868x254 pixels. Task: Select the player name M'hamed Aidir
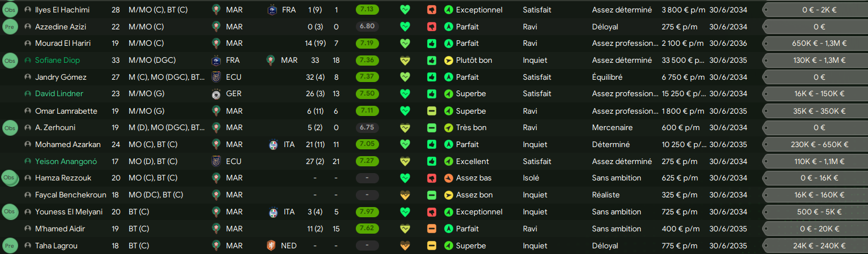(60, 229)
